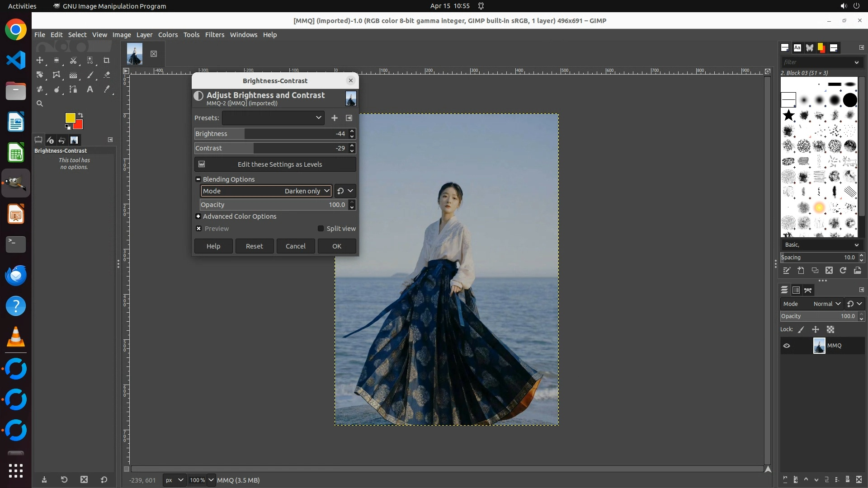This screenshot has width=868, height=488.
Task: Choose the Color Picker eyedropper tool
Action: pos(107,89)
